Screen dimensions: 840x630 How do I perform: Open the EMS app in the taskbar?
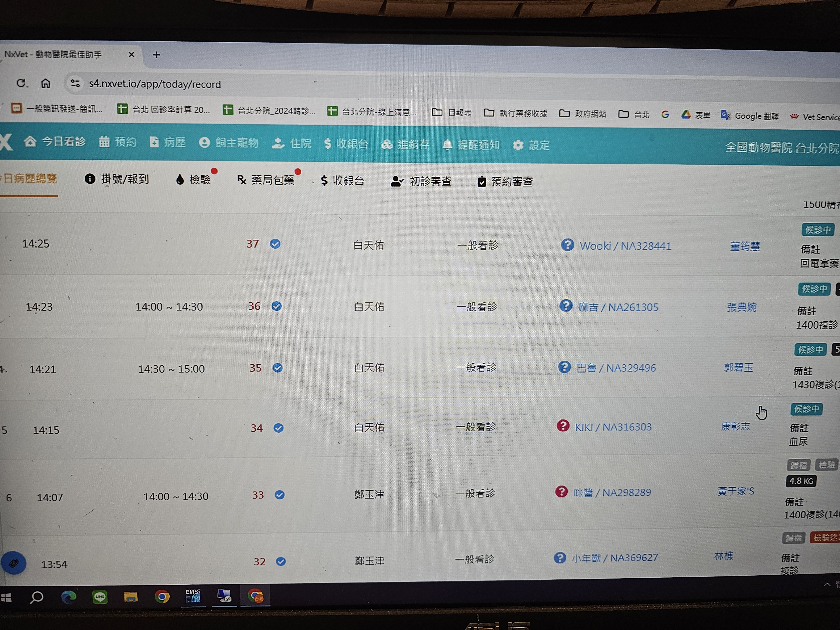click(193, 596)
